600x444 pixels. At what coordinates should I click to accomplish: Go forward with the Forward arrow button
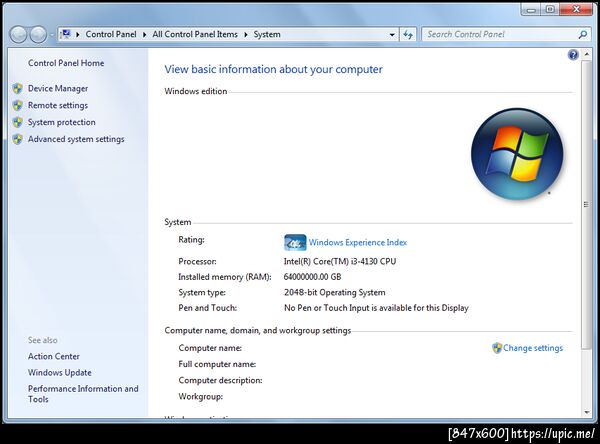(x=38, y=35)
